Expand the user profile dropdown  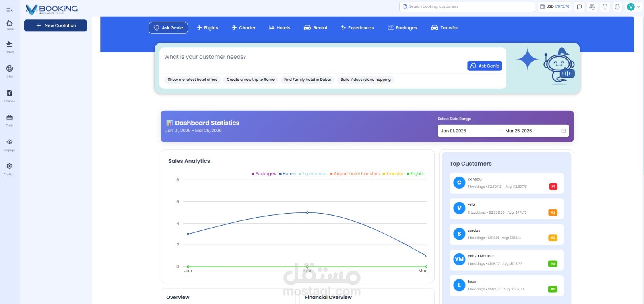[x=634, y=6]
